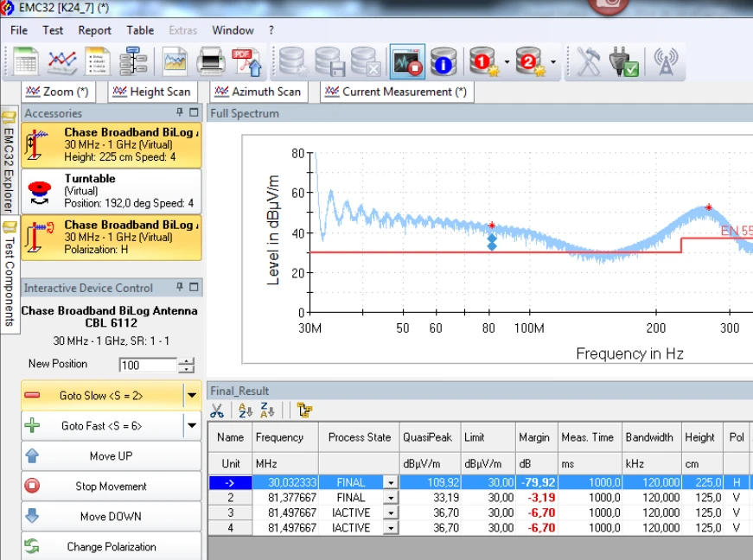Switch to the Azimuth Scan tab
Image resolution: width=753 pixels, height=560 pixels.
point(258,92)
